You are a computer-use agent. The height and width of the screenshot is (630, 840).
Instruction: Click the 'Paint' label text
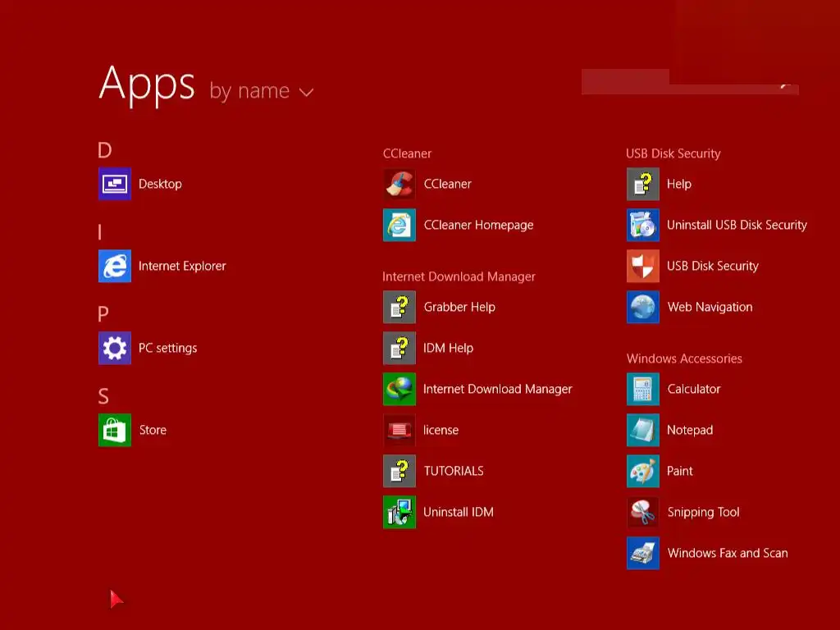pyautogui.click(x=680, y=472)
